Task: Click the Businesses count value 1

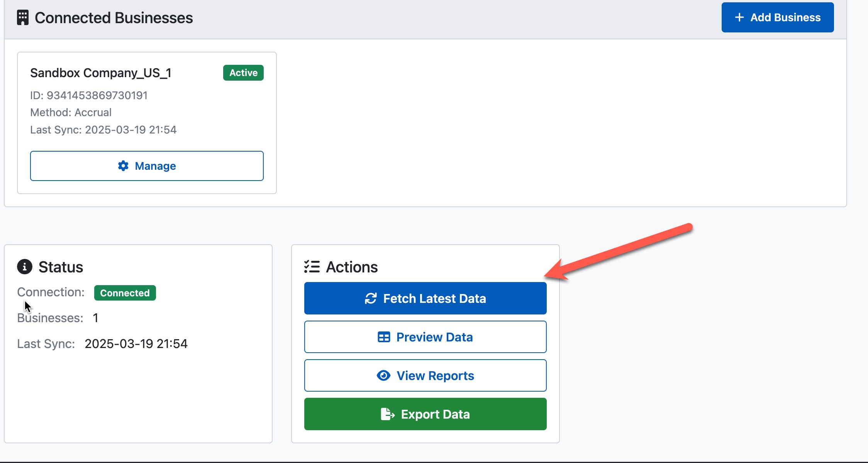Action: 95,318
